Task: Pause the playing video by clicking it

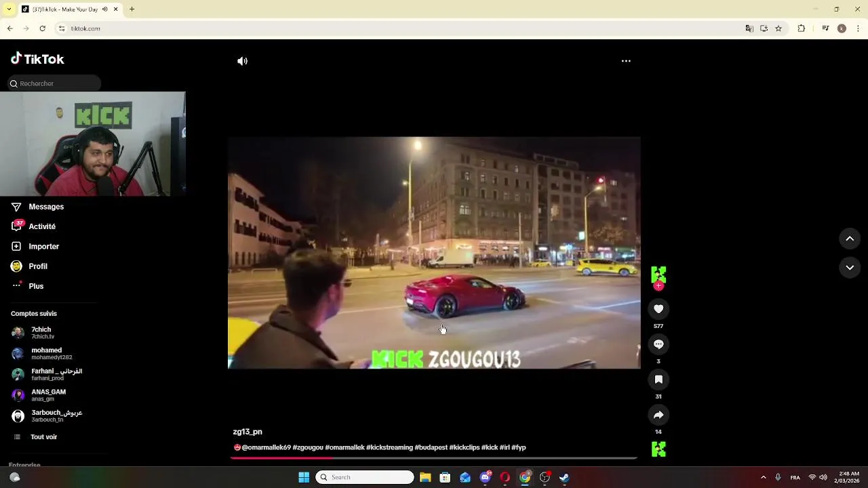Action: (434, 253)
